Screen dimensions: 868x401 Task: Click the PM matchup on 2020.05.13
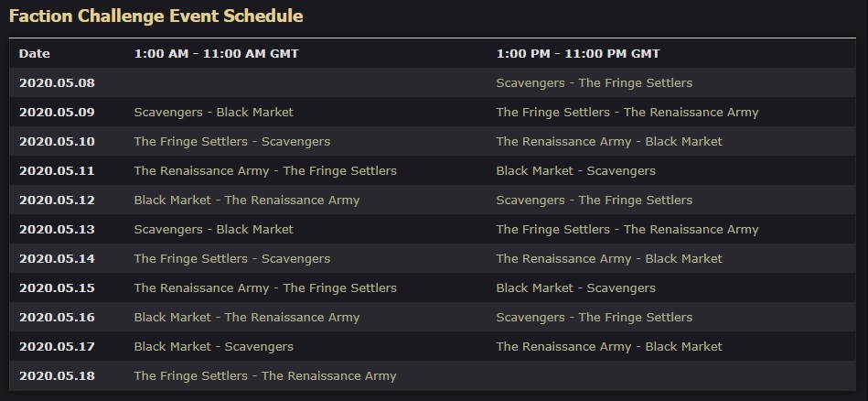pyautogui.click(x=627, y=230)
